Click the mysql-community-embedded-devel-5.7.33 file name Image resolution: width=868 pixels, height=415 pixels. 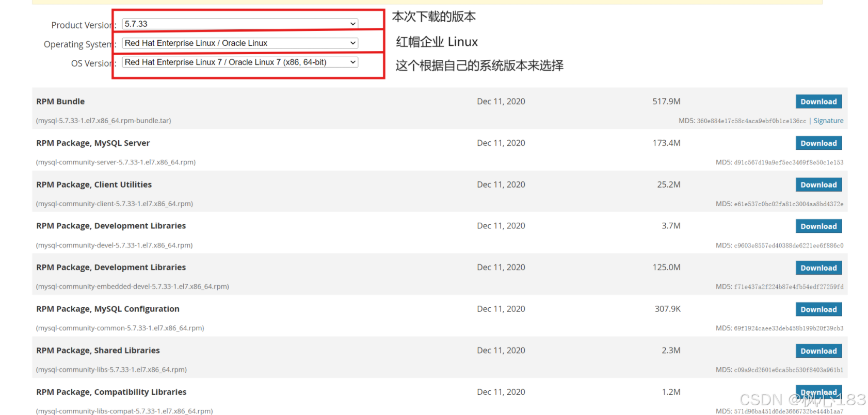pyautogui.click(x=132, y=287)
